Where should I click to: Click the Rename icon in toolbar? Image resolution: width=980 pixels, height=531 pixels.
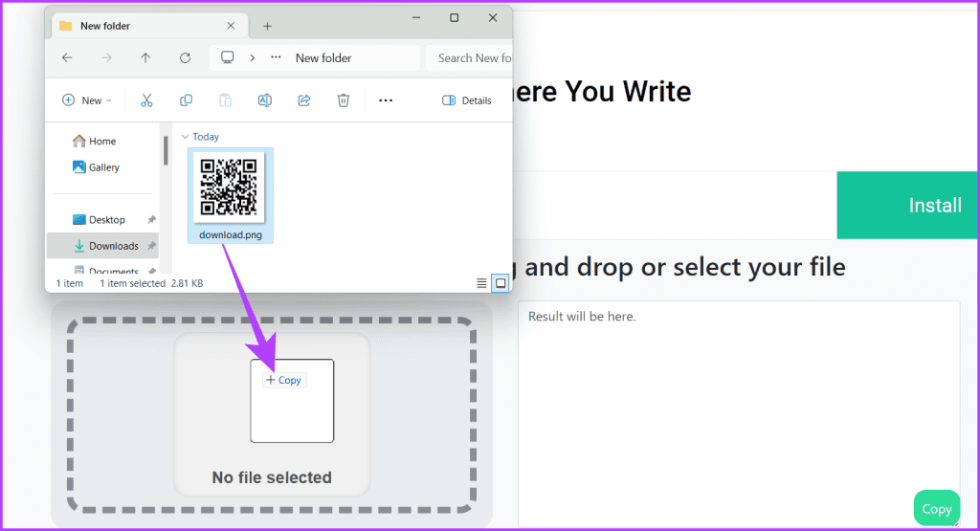click(265, 100)
